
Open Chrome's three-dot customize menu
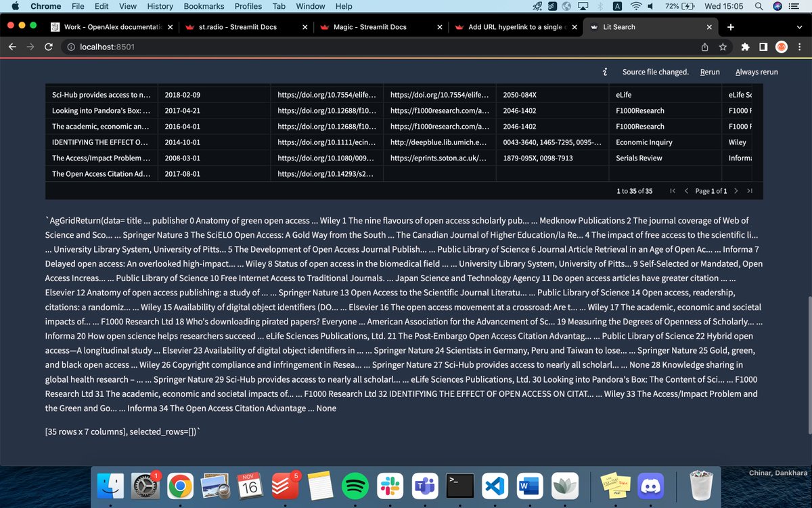[x=800, y=47]
